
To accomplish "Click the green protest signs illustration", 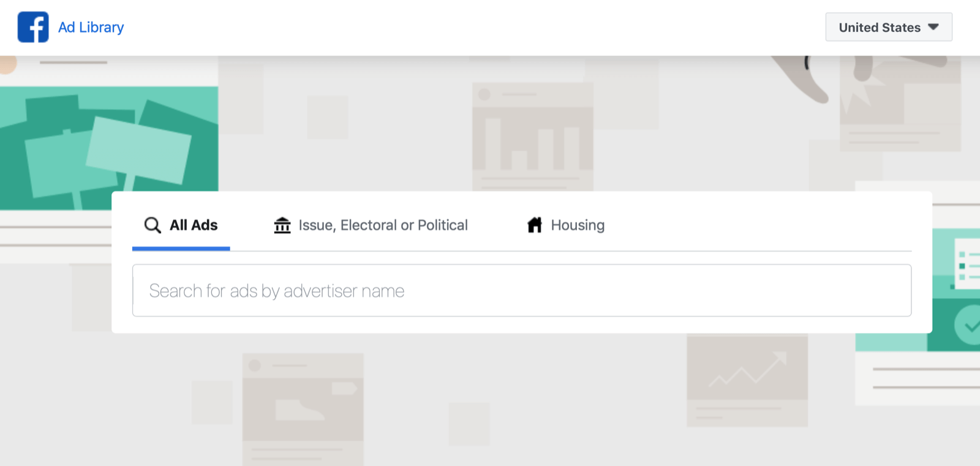I will [109, 147].
